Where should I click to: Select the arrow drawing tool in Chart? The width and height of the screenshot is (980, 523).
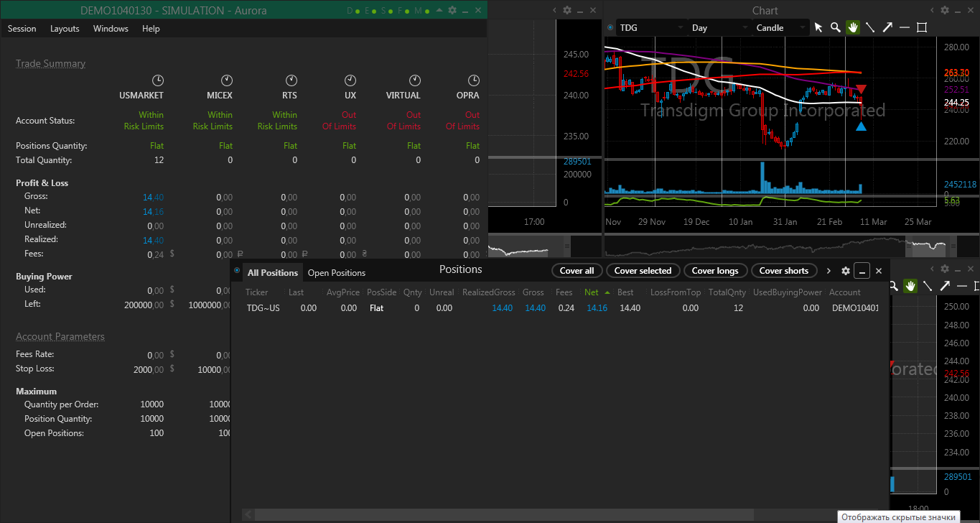click(x=887, y=27)
